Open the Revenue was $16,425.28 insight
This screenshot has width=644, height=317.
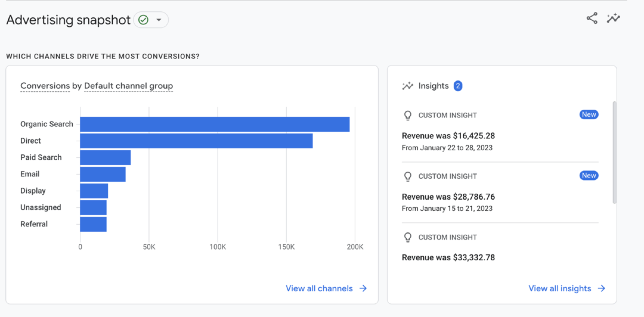point(448,136)
